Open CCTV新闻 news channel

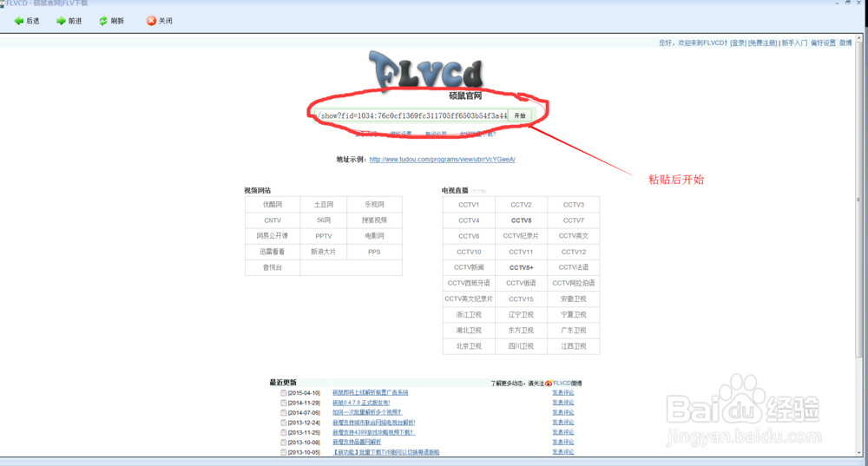point(469,267)
